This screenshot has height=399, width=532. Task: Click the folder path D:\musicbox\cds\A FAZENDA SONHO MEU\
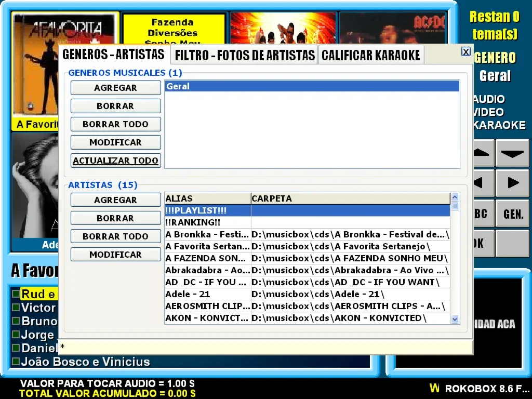[351, 258]
